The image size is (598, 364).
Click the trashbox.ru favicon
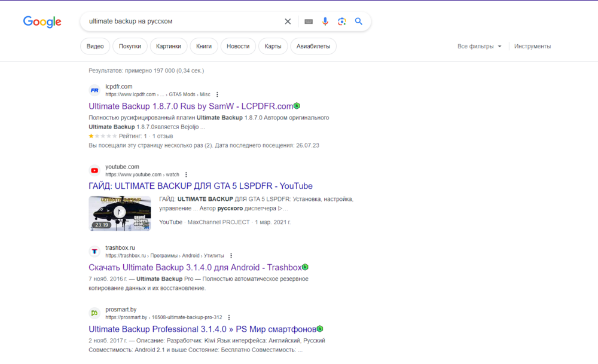94,251
